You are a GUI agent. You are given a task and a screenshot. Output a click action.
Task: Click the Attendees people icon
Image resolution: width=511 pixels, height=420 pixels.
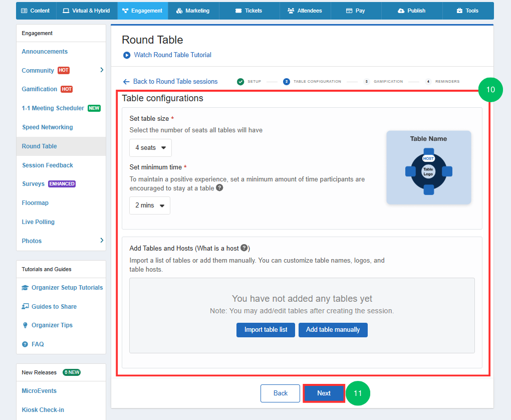pyautogui.click(x=291, y=11)
